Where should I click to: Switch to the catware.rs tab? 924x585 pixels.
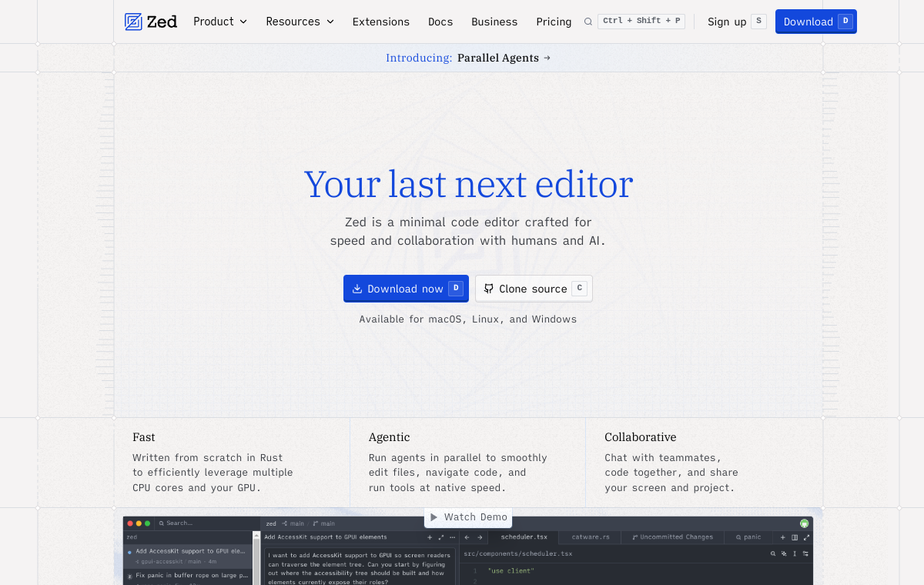(590, 537)
